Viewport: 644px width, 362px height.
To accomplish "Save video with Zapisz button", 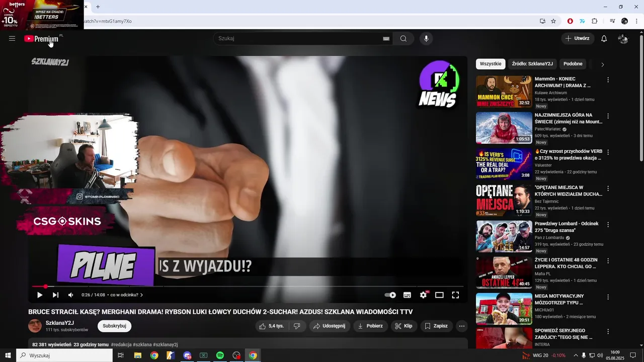I will (x=436, y=326).
